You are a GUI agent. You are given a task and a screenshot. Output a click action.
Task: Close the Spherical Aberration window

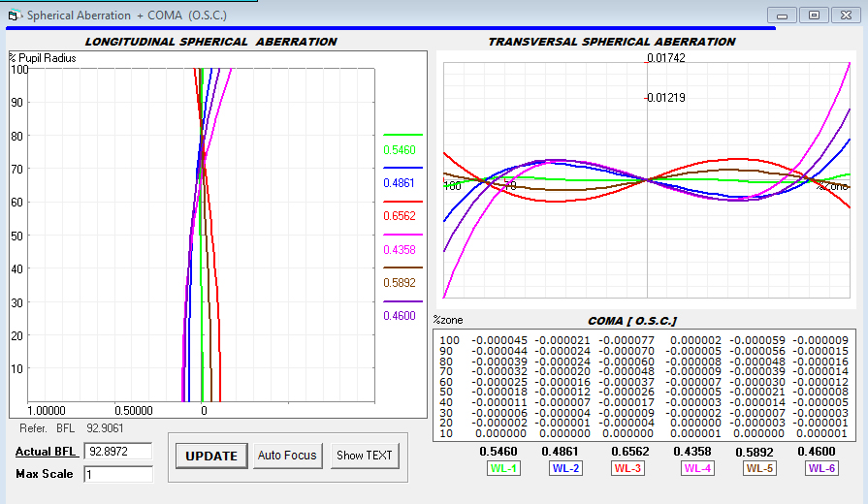(x=846, y=16)
